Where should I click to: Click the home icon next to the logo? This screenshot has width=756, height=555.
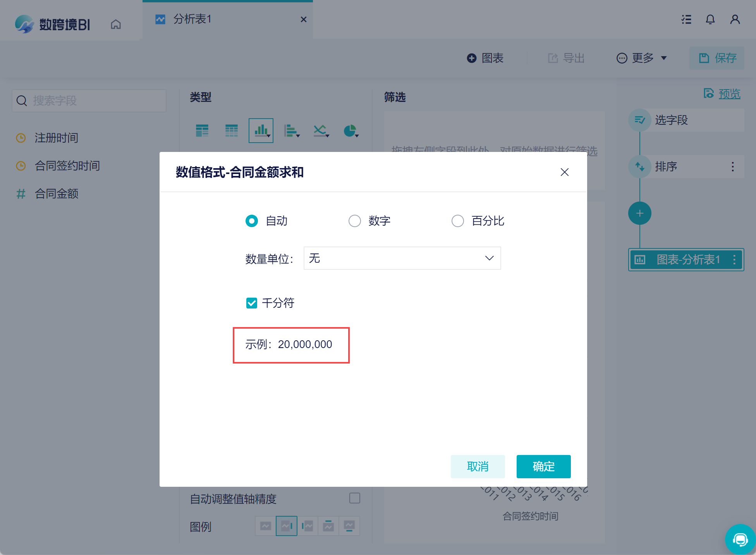point(116,24)
